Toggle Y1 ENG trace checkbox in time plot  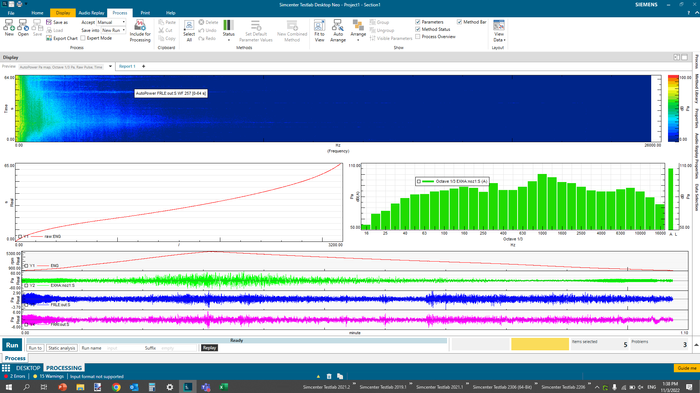pyautogui.click(x=26, y=266)
